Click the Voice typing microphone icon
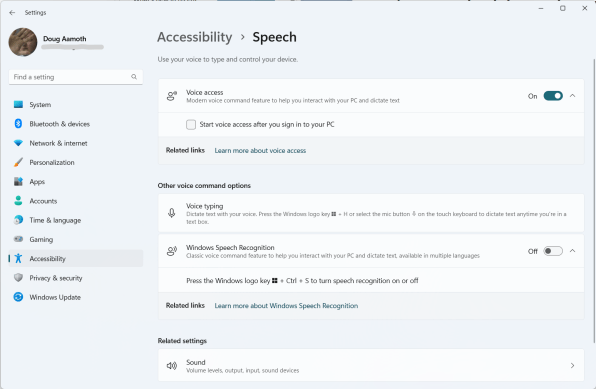The image size is (596, 389). (172, 213)
